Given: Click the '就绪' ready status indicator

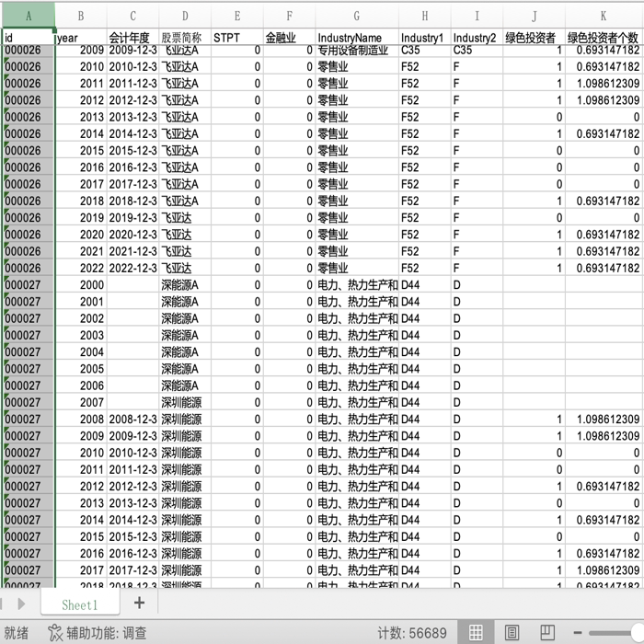Looking at the screenshot, I should [x=17, y=633].
